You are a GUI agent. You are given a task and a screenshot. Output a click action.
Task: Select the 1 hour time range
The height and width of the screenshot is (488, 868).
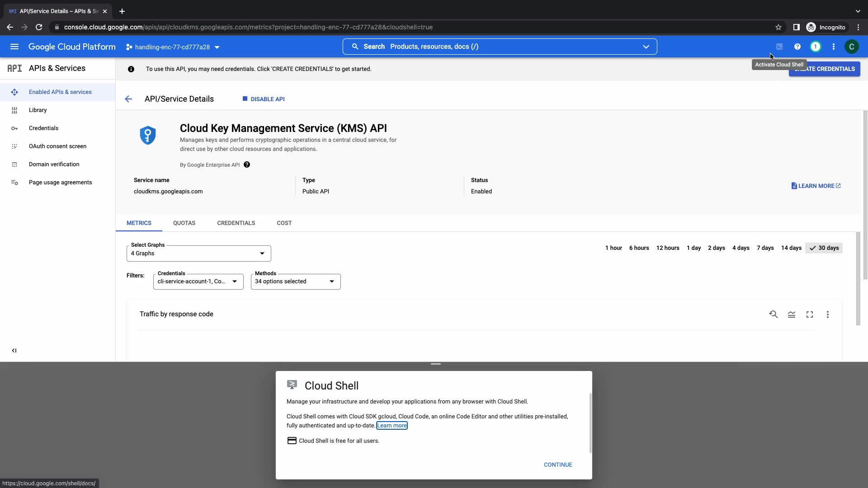[613, 248]
